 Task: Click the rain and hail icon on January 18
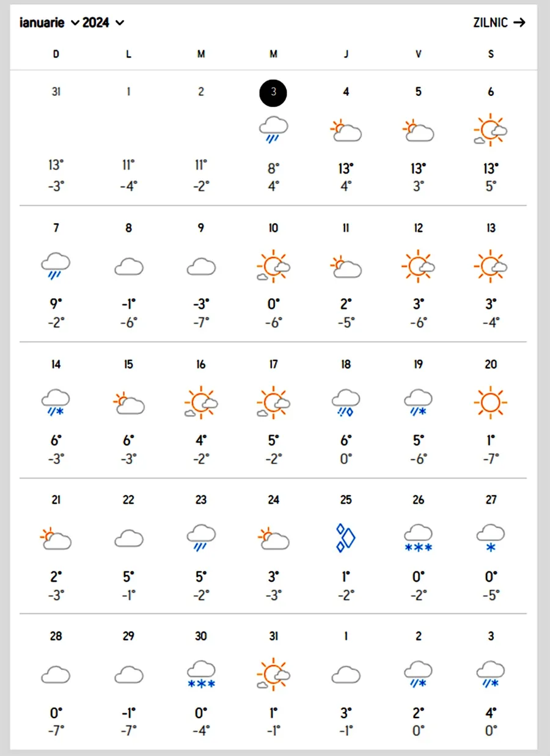346,403
